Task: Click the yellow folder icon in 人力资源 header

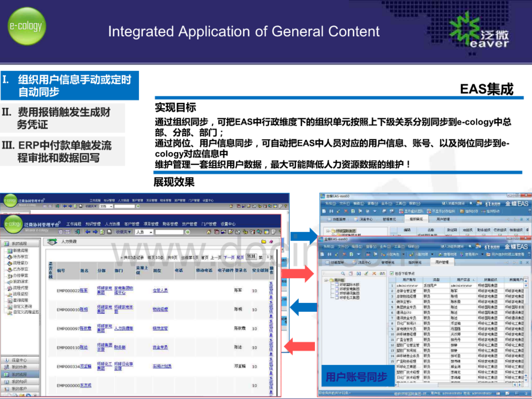Action: click(264, 241)
